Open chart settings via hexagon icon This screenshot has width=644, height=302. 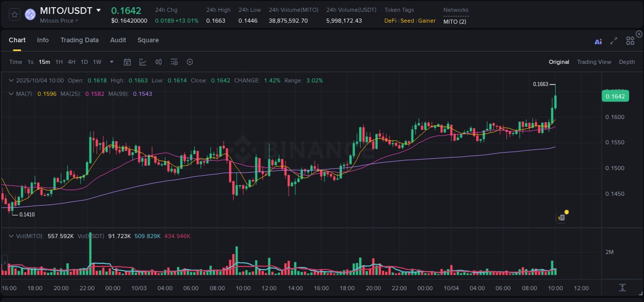click(x=190, y=61)
